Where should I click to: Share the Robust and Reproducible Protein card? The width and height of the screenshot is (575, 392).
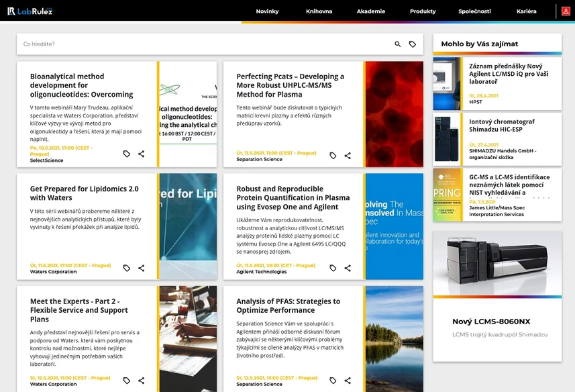point(348,268)
